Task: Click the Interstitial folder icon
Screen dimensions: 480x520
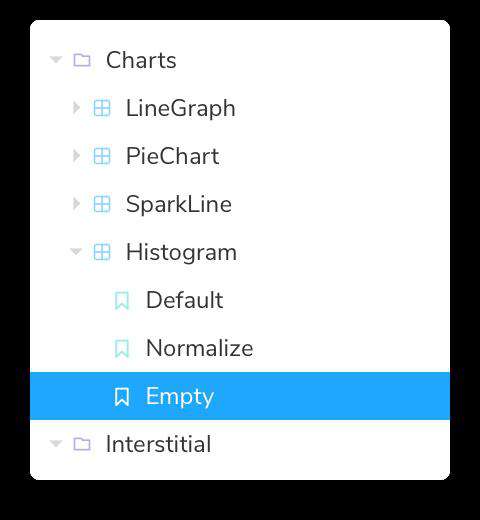Action: click(x=82, y=444)
